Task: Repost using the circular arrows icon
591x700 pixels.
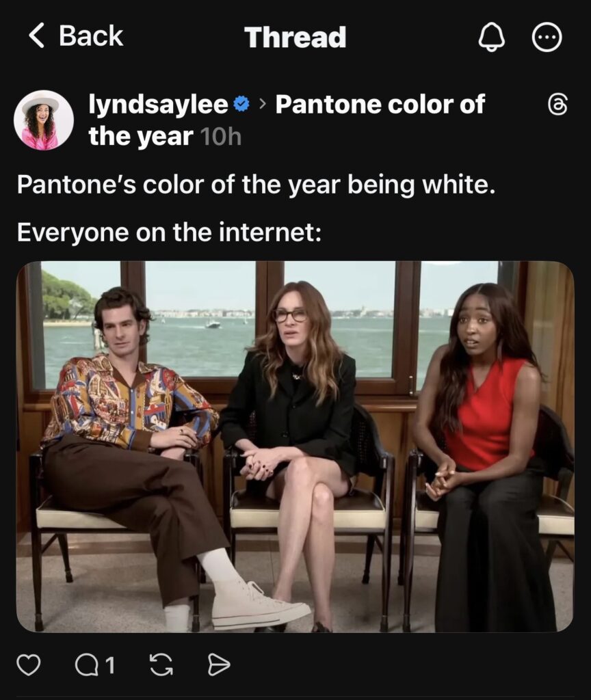Action: 161,664
